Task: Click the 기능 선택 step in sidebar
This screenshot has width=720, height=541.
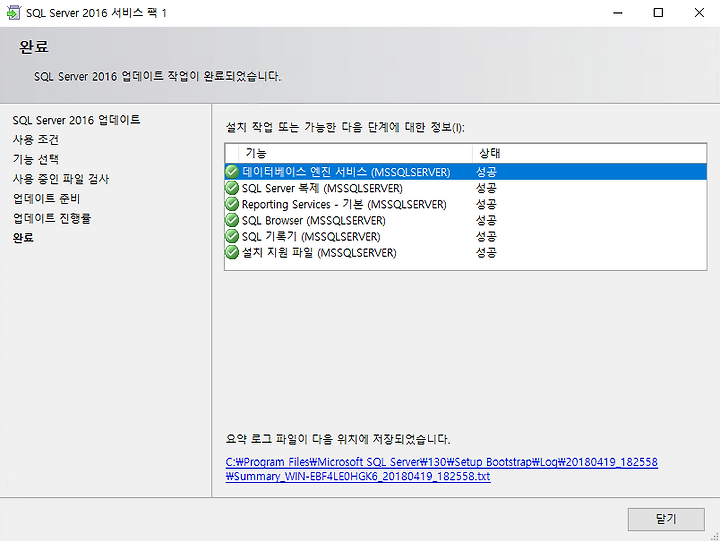Action: tap(36, 159)
